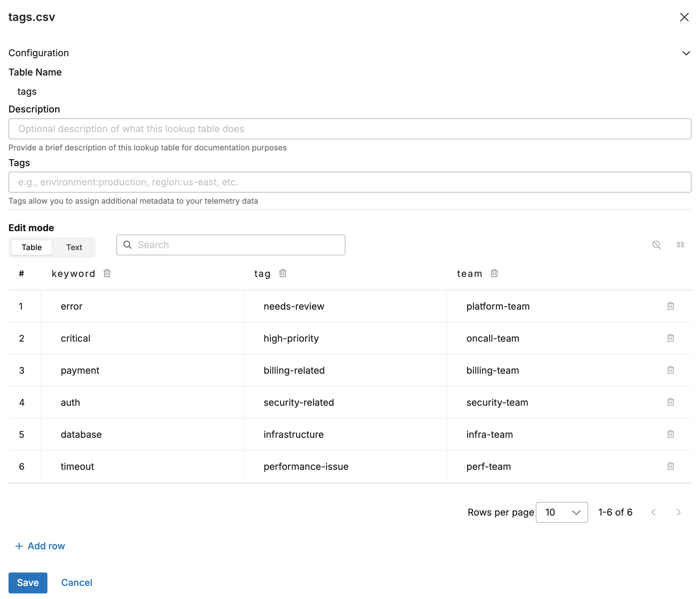Click the search-off icon above the table
The width and height of the screenshot is (700, 599).
(x=656, y=245)
